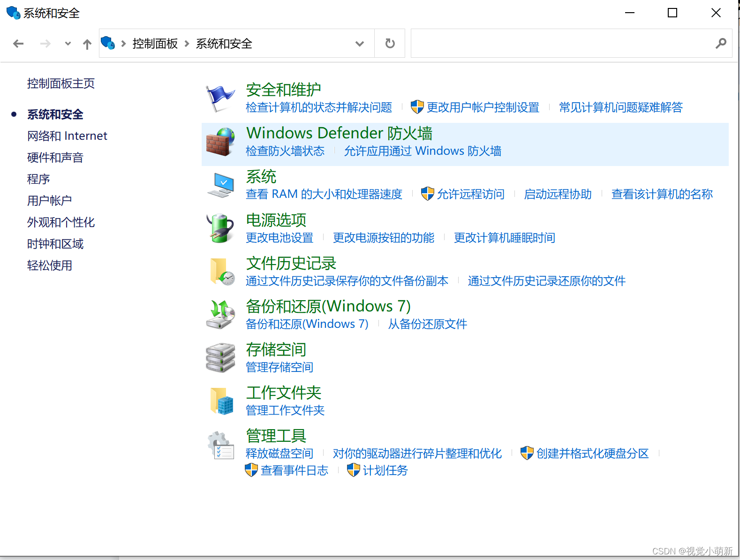The image size is (740, 560).
Task: Click 常见计算机问题疑难解答 link
Action: pos(621,107)
